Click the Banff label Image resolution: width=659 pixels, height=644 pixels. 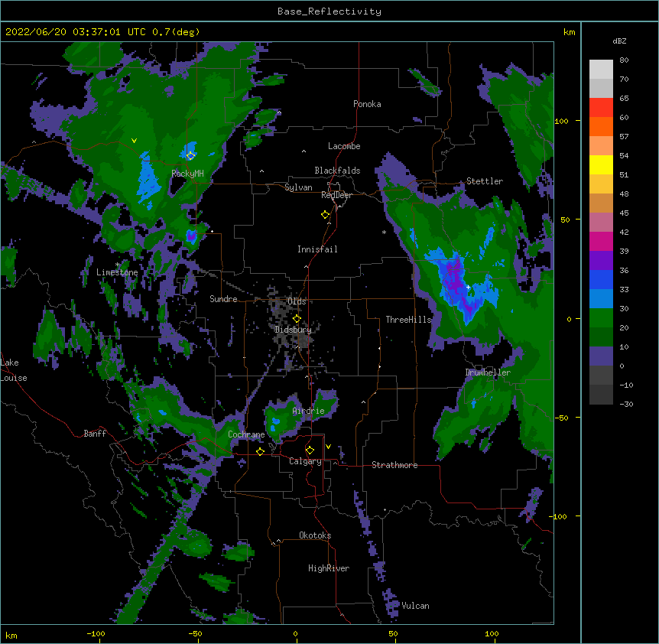[x=95, y=434]
